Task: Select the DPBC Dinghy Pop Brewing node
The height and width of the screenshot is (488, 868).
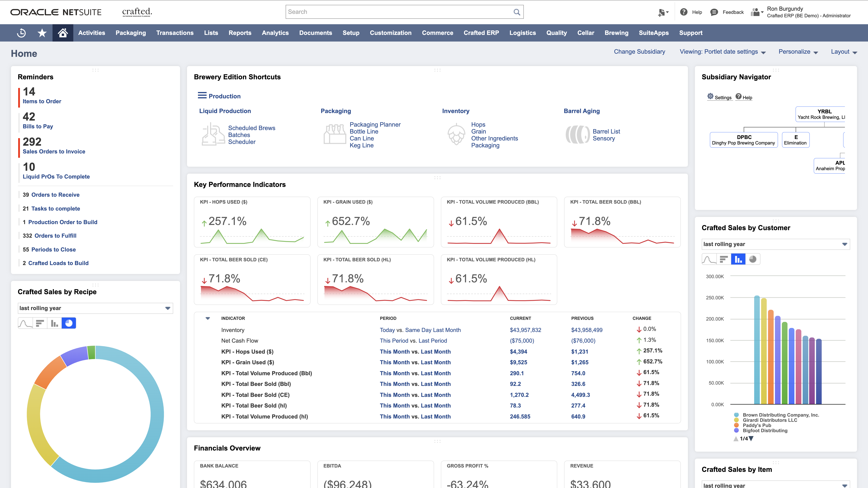Action: (x=744, y=140)
